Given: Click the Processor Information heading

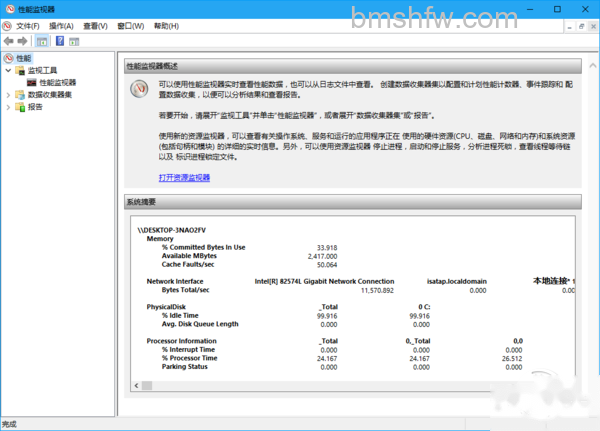Looking at the screenshot, I should (182, 341).
